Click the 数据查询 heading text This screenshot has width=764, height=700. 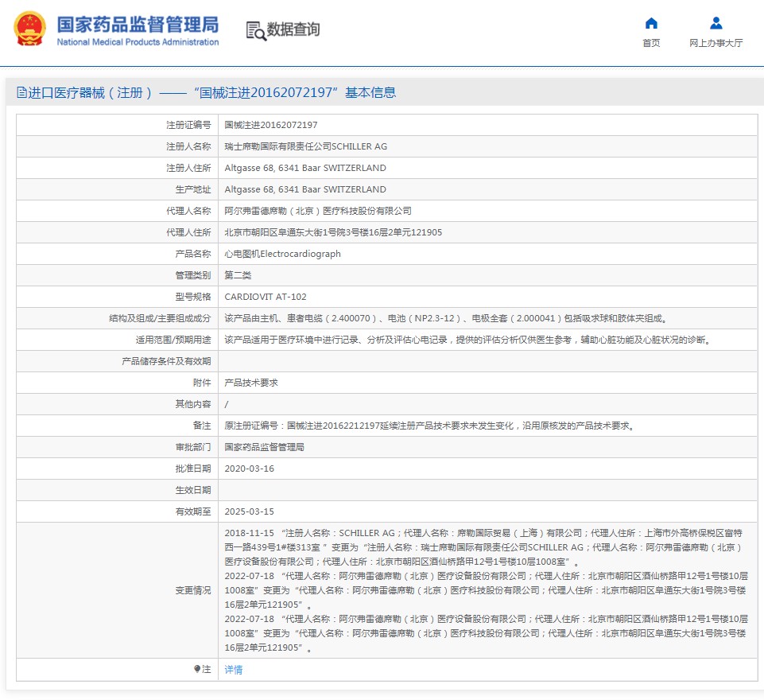pos(293,29)
